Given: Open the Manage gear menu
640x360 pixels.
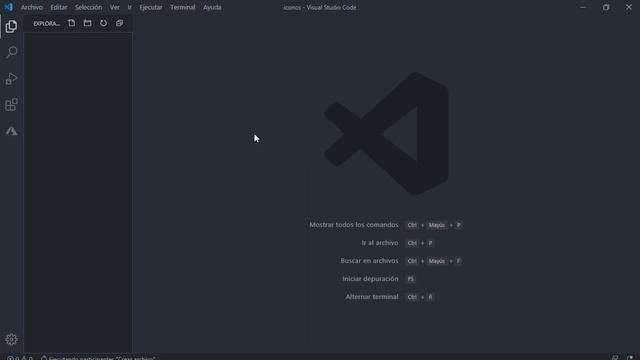Looking at the screenshot, I should click(x=11, y=339).
